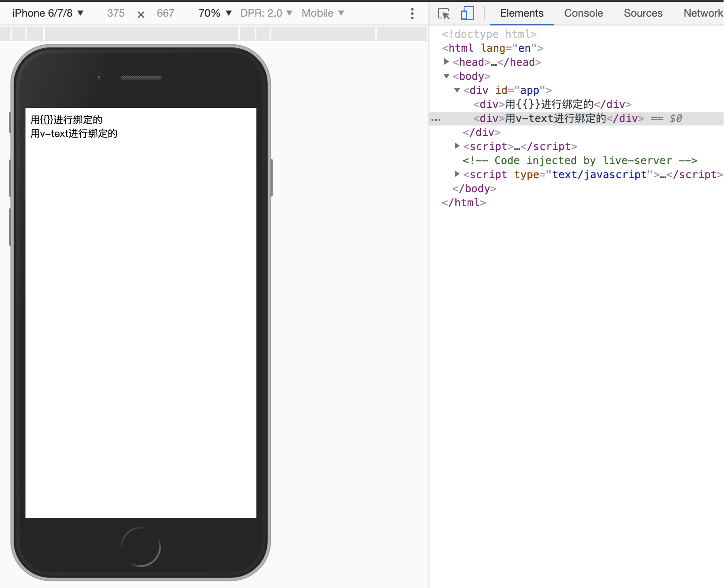The image size is (724, 588).
Task: Switch to the Console tab
Action: 584,13
